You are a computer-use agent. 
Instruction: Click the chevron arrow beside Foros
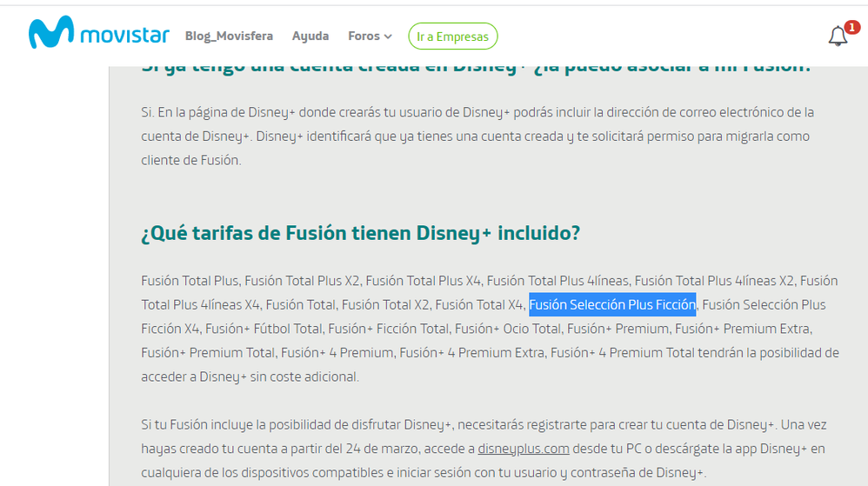pyautogui.click(x=388, y=37)
